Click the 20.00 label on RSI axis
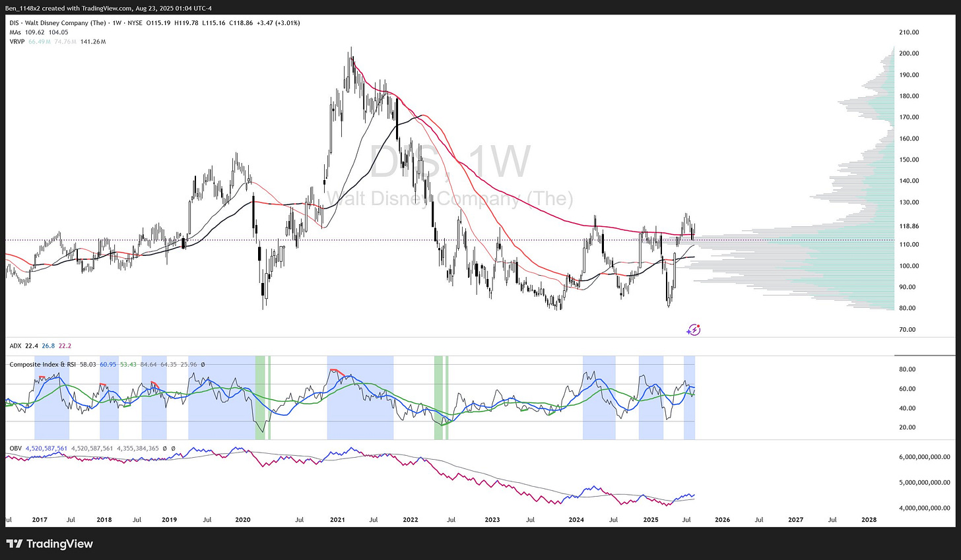Image resolution: width=961 pixels, height=560 pixels. click(x=908, y=427)
